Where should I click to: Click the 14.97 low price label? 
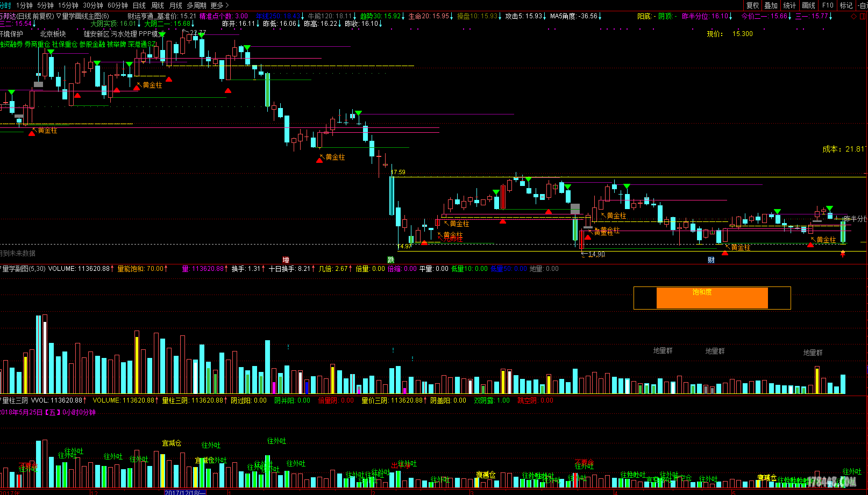(404, 246)
